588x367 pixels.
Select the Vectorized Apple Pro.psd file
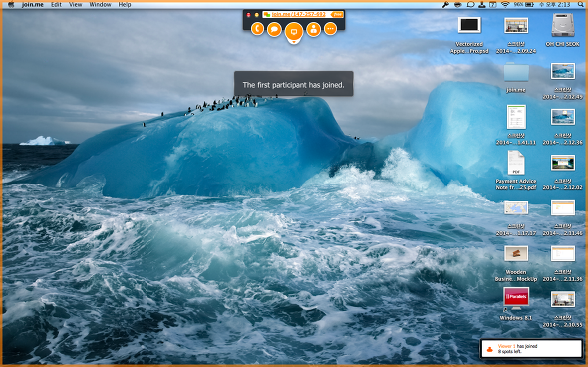point(469,35)
